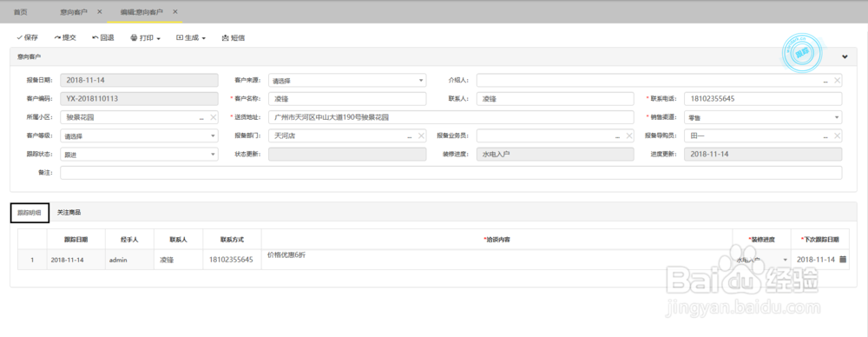Close the 编辑:意向客户 tab

[x=175, y=11]
